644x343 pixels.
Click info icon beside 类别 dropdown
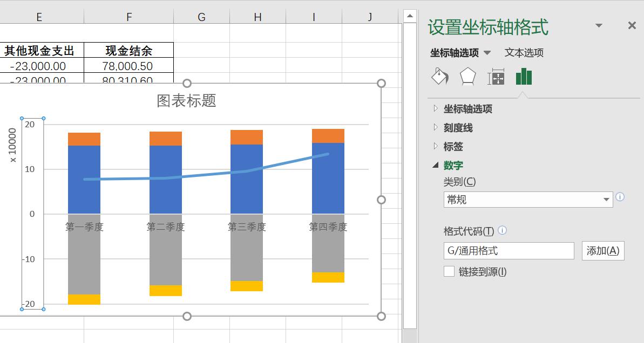620,197
